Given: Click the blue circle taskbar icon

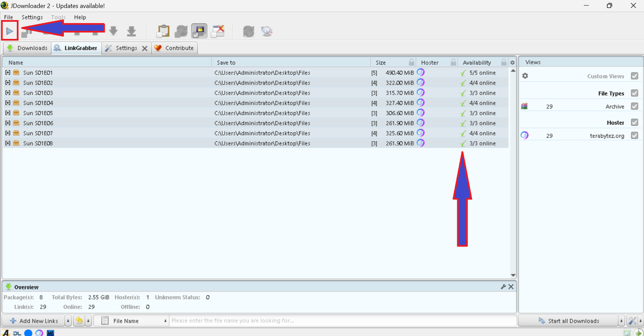Looking at the screenshot, I should 28,333.
